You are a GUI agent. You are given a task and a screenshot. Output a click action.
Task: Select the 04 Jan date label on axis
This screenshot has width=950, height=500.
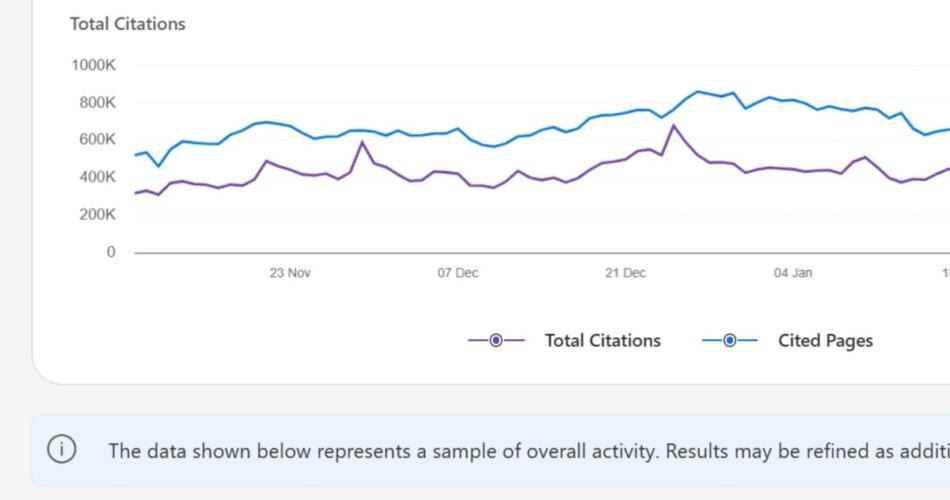[x=793, y=273]
